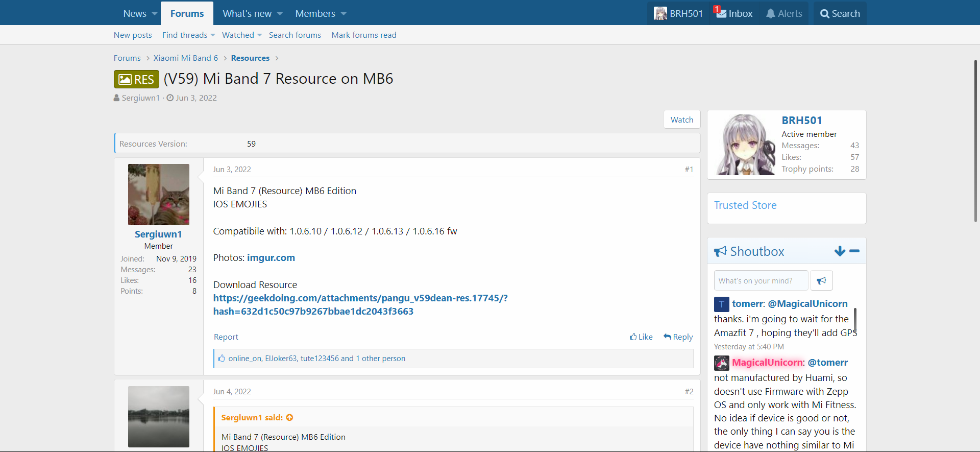Open BRH501 account menu in navbar
This screenshot has width=980, height=452.
point(686,14)
